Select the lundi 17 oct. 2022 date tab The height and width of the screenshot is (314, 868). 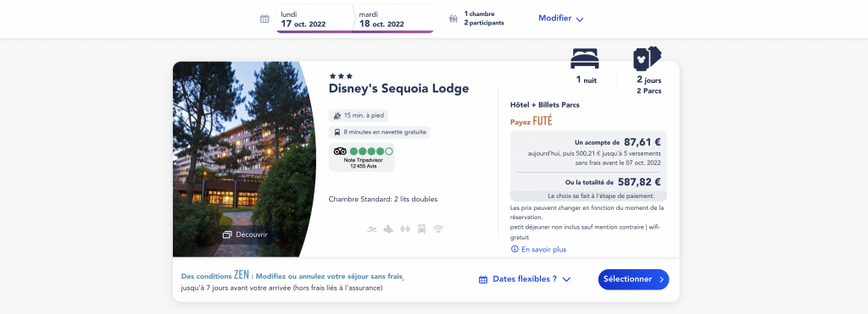point(314,19)
